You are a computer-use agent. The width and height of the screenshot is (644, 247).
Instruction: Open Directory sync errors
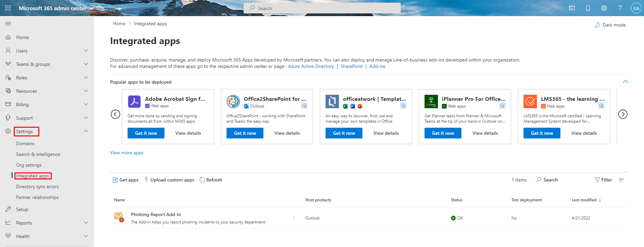pyautogui.click(x=37, y=187)
